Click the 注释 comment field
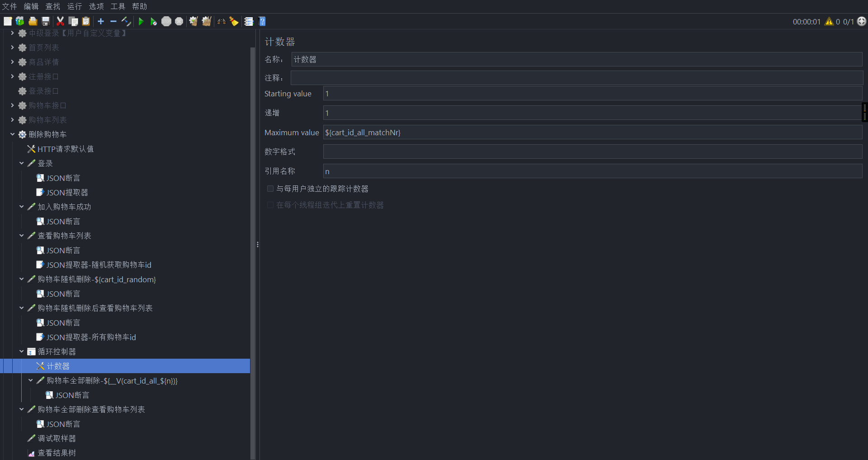The width and height of the screenshot is (868, 460). pos(577,78)
